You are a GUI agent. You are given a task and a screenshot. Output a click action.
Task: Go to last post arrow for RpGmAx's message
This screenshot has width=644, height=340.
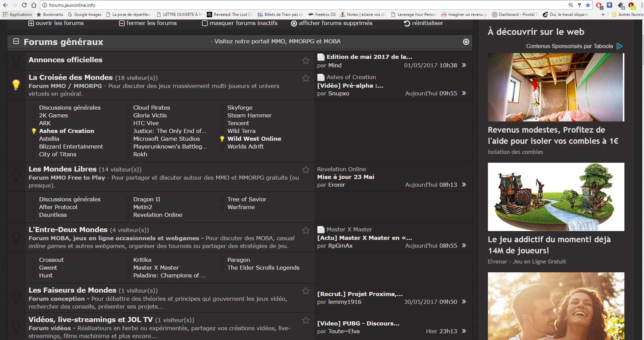click(x=464, y=245)
